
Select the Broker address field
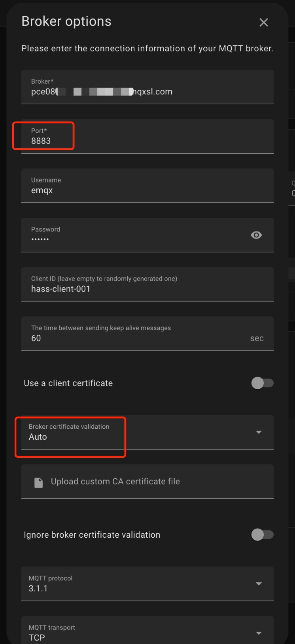pos(147,91)
